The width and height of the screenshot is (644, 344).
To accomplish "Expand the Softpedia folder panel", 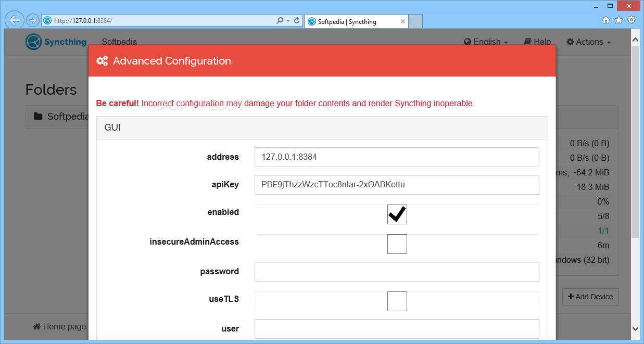I will [57, 117].
